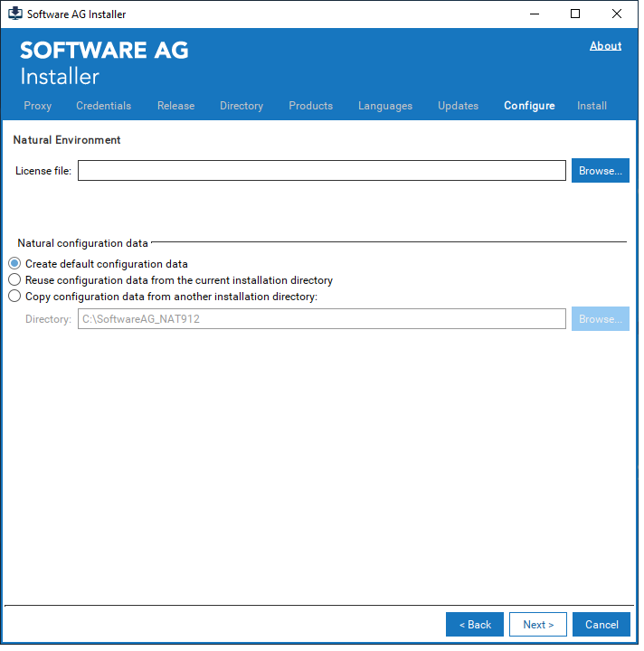Open the About link
644x651 pixels.
(x=605, y=46)
